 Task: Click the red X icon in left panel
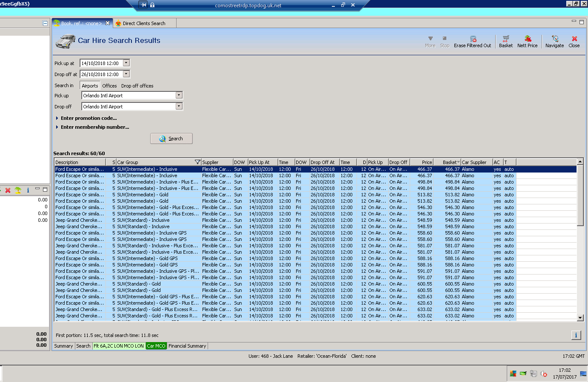pos(8,190)
